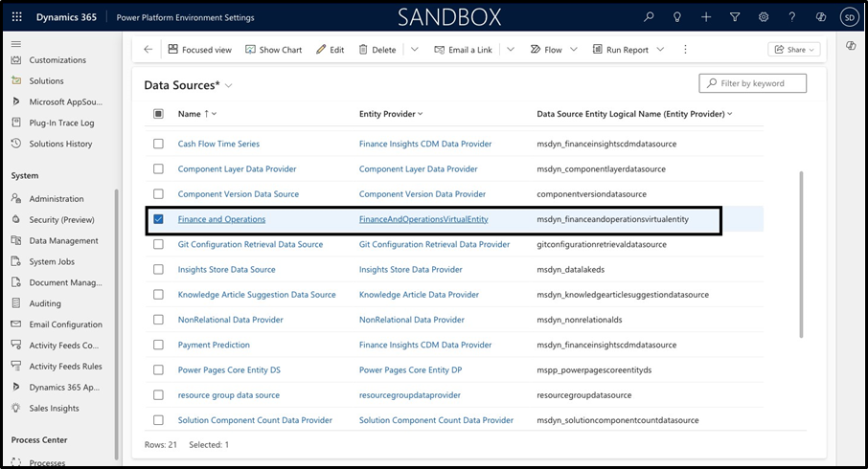Image resolution: width=868 pixels, height=469 pixels.
Task: Expand the Data Sources view selector
Action: [x=228, y=86]
